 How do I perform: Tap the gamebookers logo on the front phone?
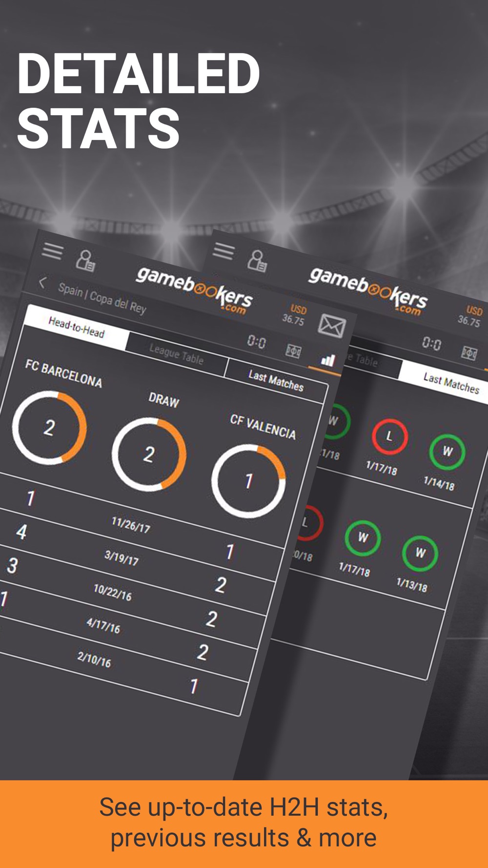point(195,289)
